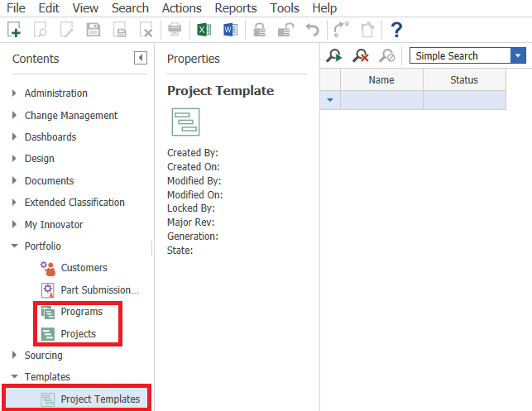
Task: Sort by the Status column header
Action: (x=464, y=80)
